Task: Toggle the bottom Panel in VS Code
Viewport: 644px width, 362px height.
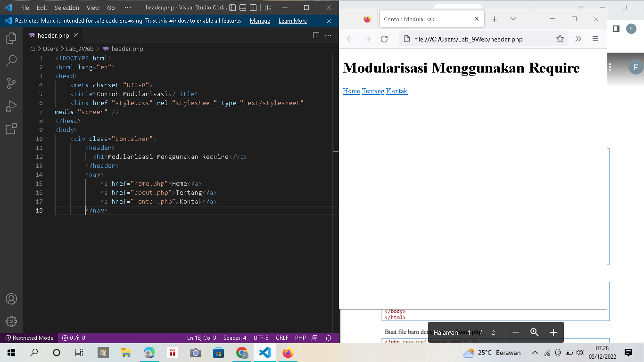Action: (x=243, y=8)
